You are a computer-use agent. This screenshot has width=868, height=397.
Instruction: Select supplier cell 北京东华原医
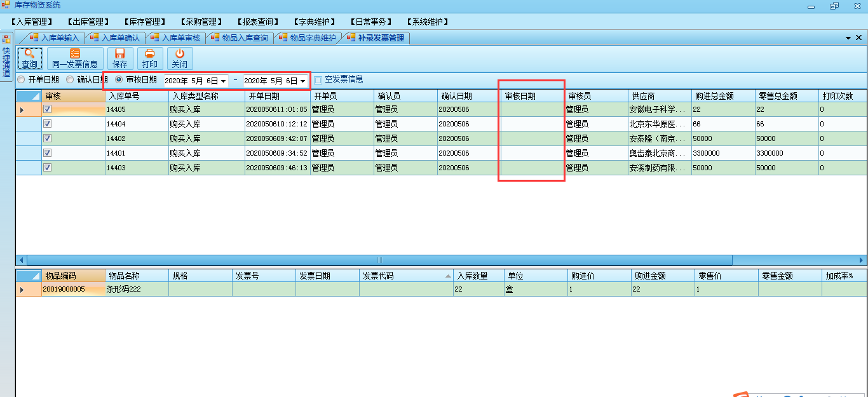(x=660, y=124)
